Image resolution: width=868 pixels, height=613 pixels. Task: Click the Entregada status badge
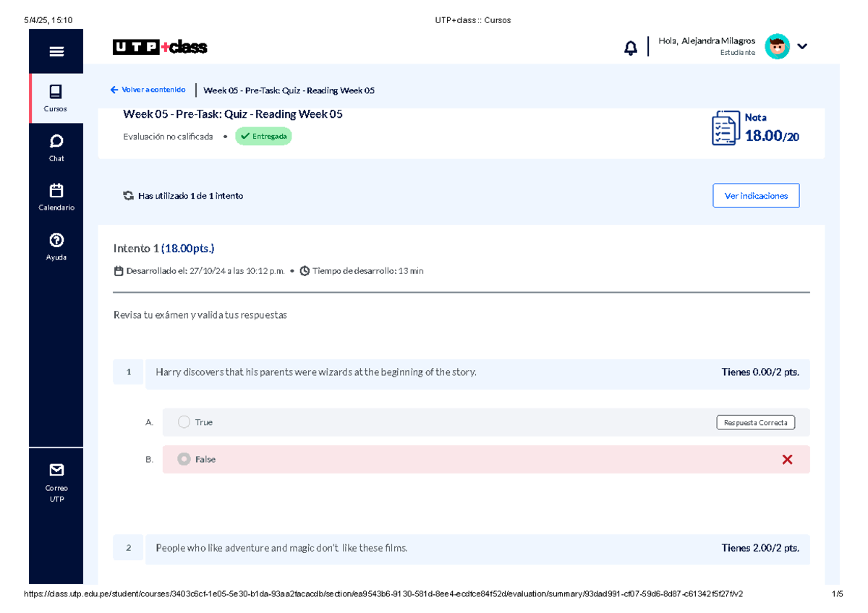[263, 136]
